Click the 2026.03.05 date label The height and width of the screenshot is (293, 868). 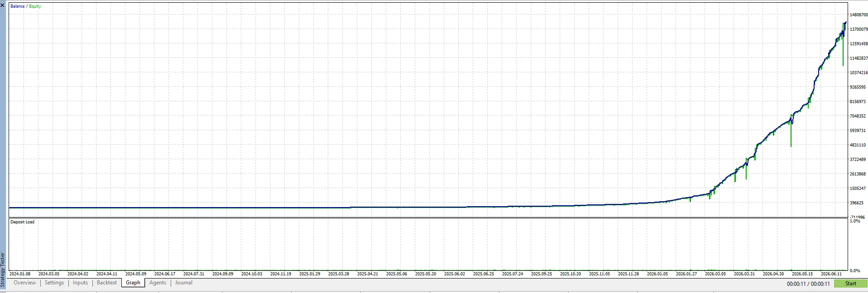coord(715,274)
